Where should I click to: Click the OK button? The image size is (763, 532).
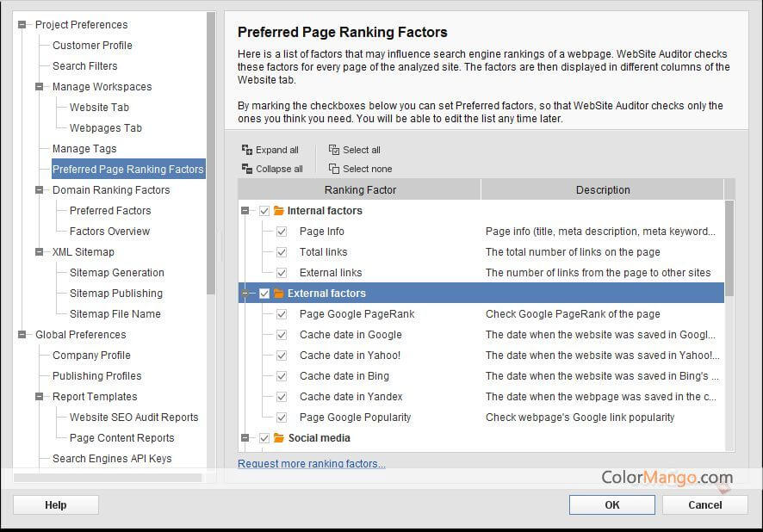[x=611, y=504]
